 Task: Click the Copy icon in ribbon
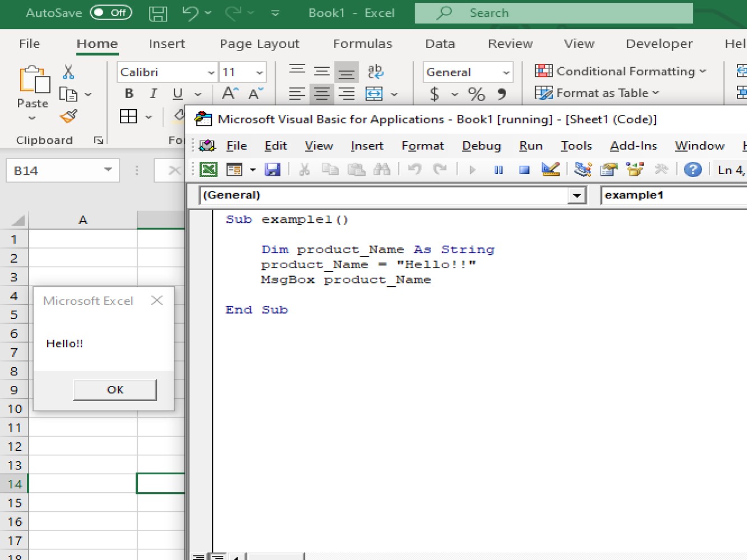(68, 94)
